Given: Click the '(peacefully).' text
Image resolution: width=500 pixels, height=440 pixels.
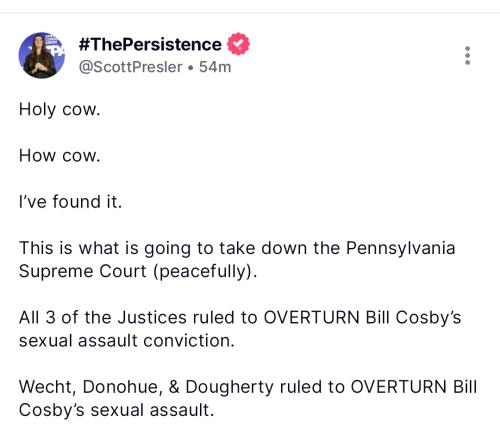Looking at the screenshot, I should tap(205, 272).
